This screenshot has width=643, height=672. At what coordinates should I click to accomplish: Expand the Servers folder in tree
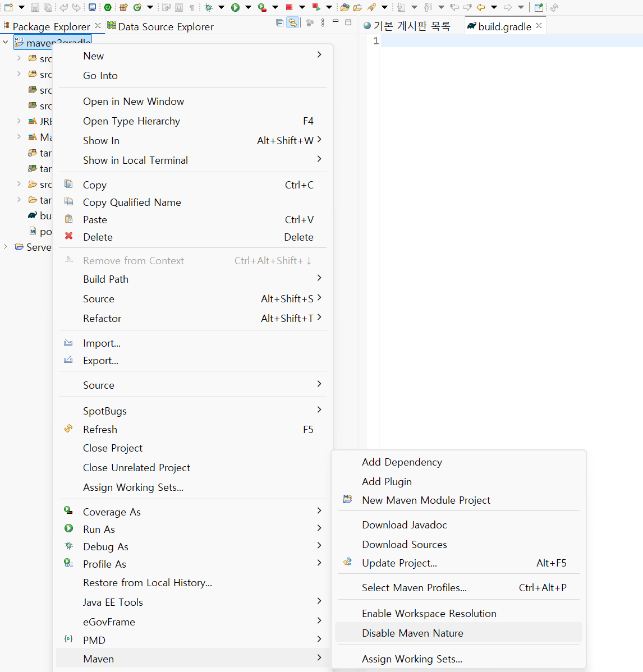pos(6,247)
